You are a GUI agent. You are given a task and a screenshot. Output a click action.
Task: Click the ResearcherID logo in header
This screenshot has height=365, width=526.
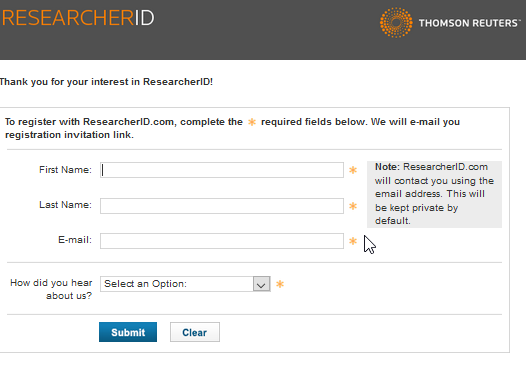(77, 18)
